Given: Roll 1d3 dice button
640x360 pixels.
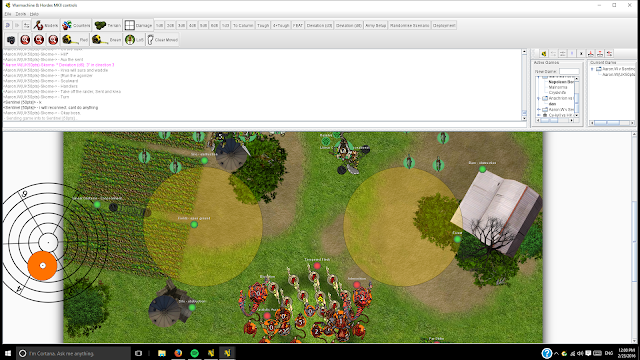Looking at the screenshot, I should coord(225,25).
